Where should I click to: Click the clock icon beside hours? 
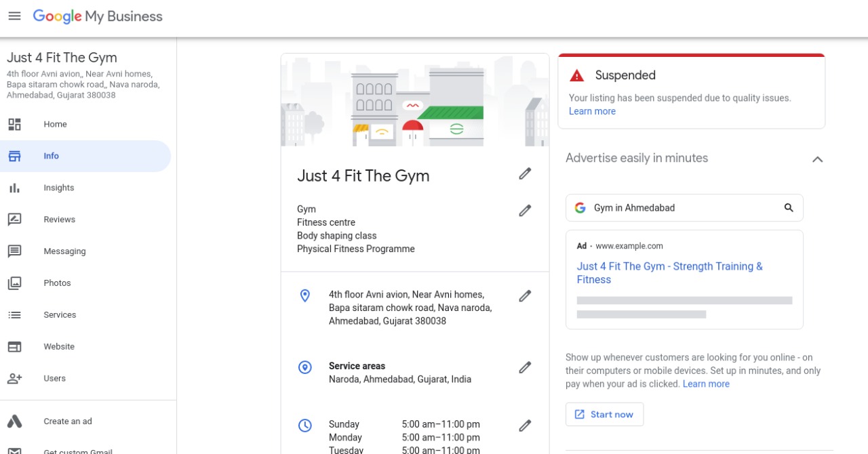[305, 426]
